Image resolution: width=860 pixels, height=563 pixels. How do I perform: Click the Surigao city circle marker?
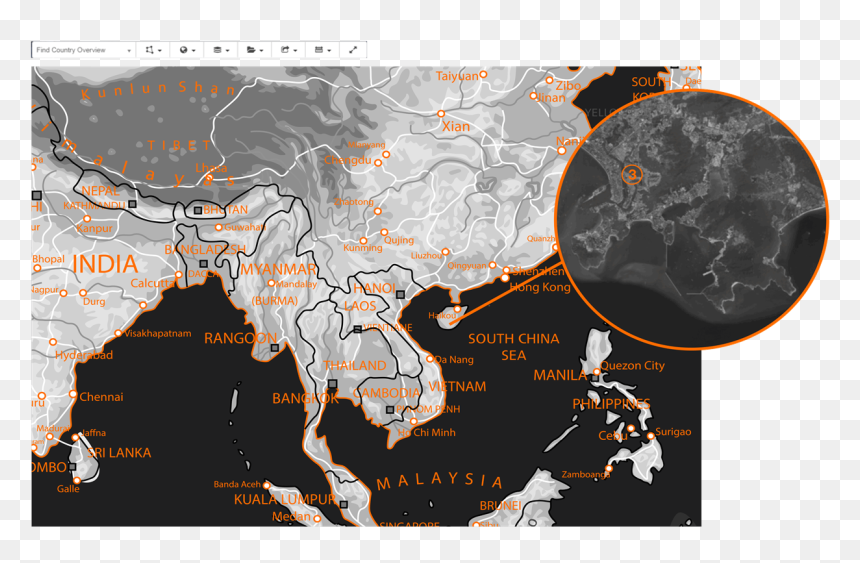[650, 436]
